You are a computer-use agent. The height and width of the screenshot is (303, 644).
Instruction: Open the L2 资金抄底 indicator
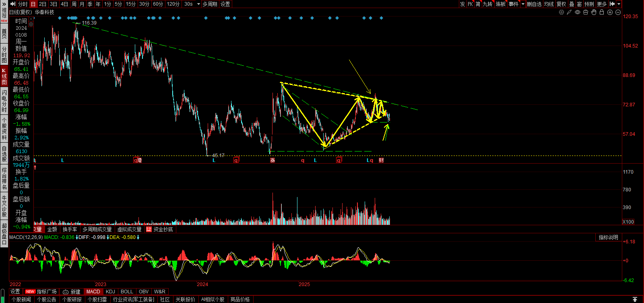(x=159, y=229)
